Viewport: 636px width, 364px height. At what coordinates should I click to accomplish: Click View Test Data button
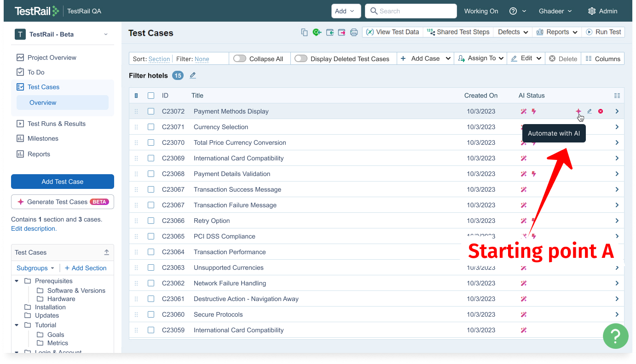393,32
